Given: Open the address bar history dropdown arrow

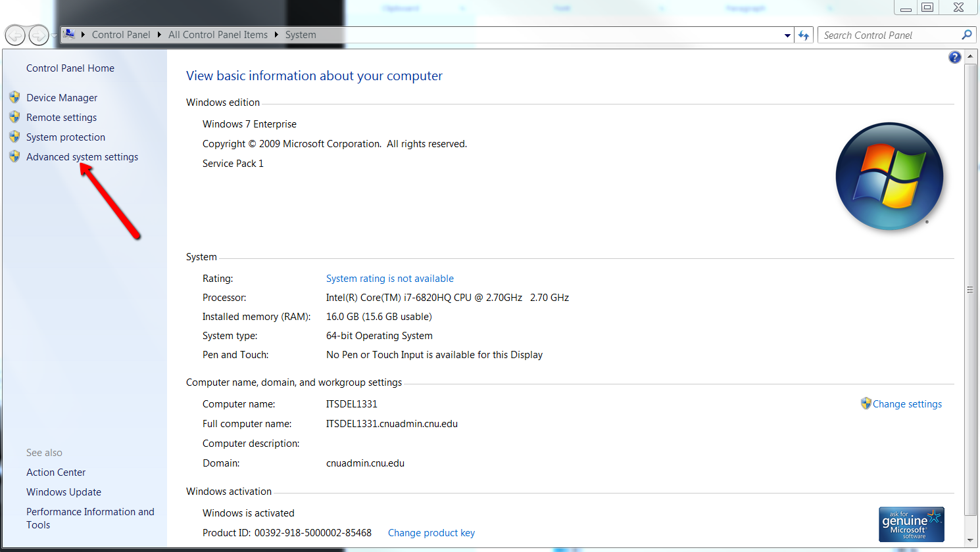Looking at the screenshot, I should click(787, 35).
